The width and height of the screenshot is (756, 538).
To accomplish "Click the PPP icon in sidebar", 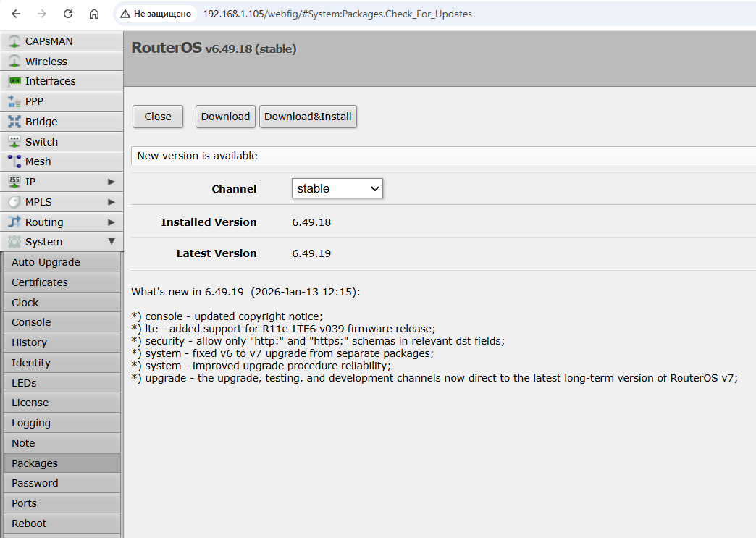I will click(x=14, y=101).
